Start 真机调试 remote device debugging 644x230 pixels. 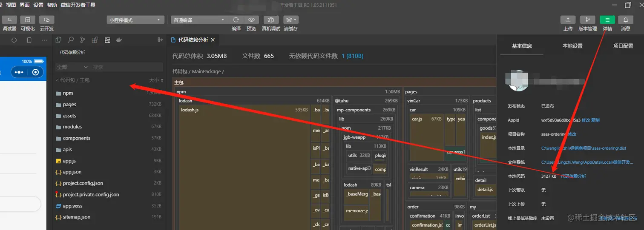point(271,20)
